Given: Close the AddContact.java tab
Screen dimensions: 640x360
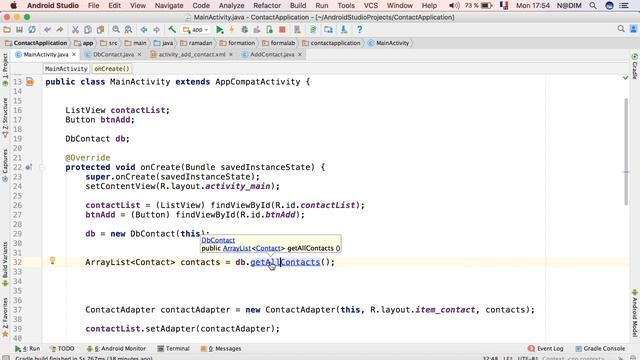Looking at the screenshot, I should 300,54.
